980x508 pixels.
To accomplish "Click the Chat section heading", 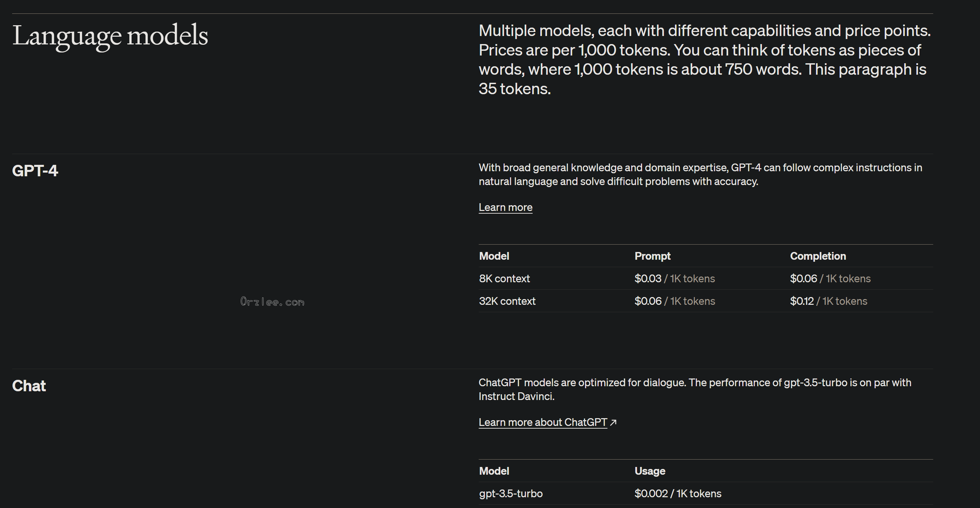I will [29, 386].
